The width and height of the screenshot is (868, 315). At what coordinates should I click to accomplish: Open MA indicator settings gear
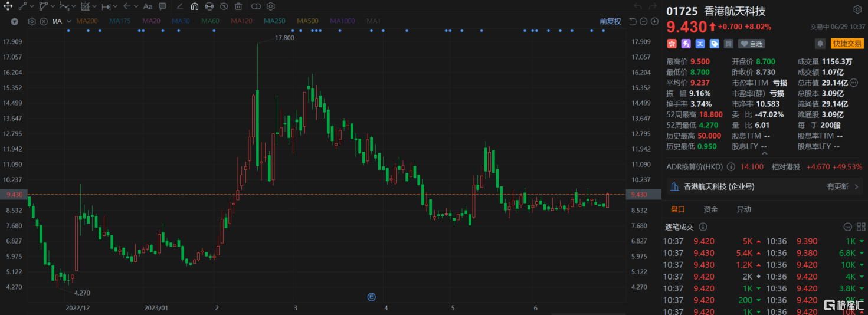click(x=32, y=21)
